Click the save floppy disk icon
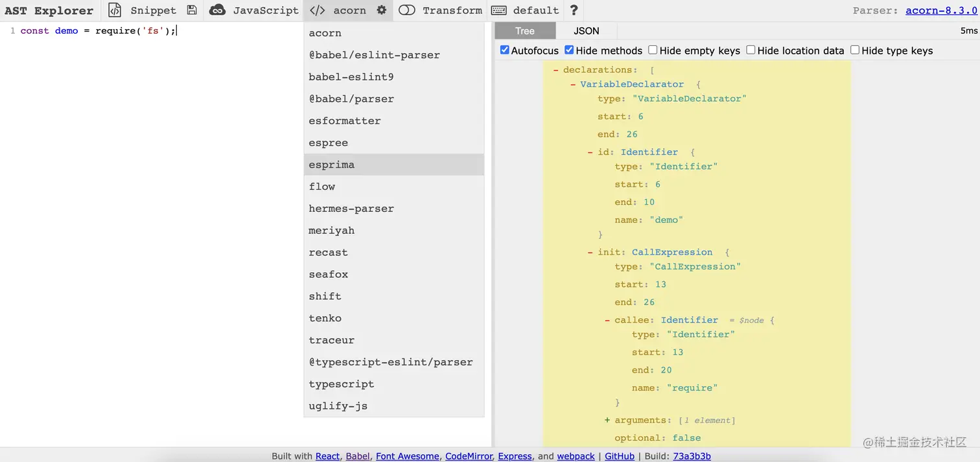980x462 pixels. (x=192, y=10)
